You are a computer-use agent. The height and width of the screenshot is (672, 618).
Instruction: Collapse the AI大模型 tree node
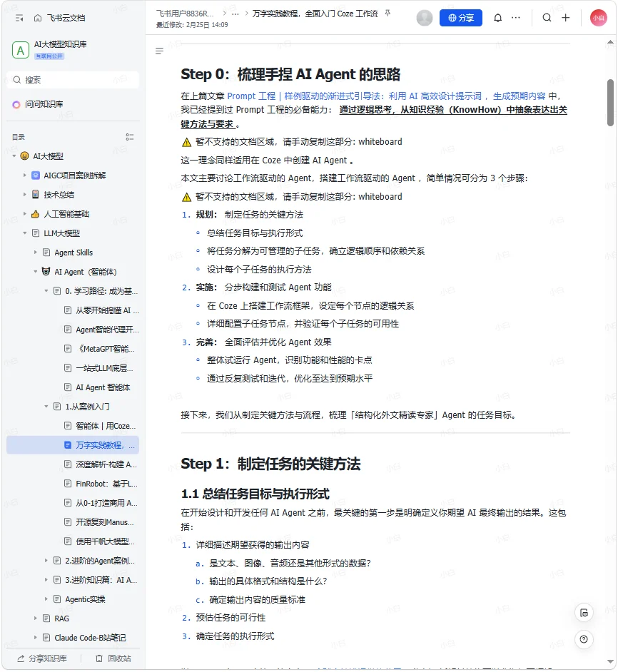14,156
